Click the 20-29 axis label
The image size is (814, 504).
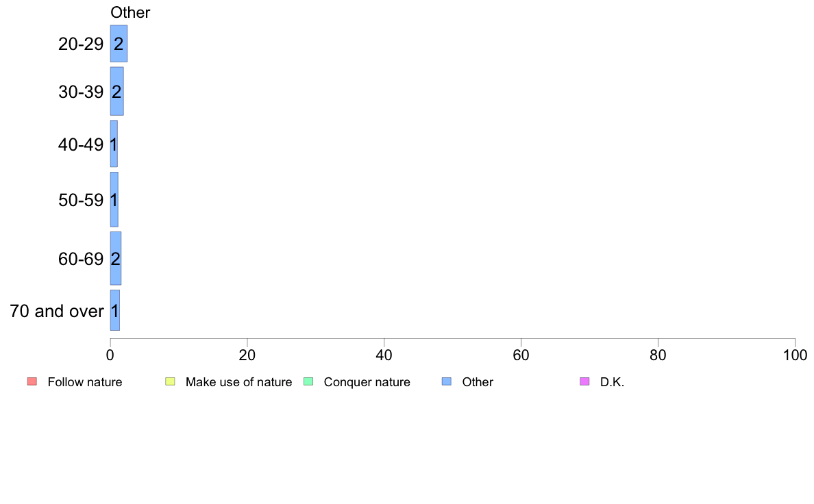[x=81, y=44]
